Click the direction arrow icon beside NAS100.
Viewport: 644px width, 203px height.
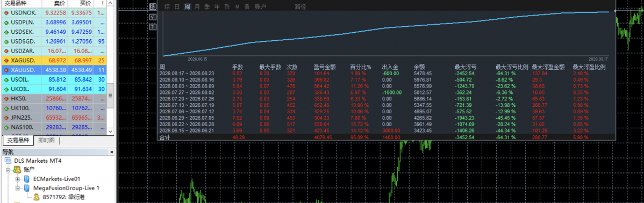(6, 127)
